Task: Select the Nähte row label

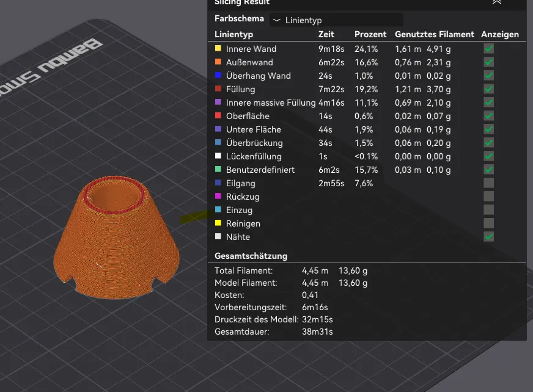Action: click(238, 237)
